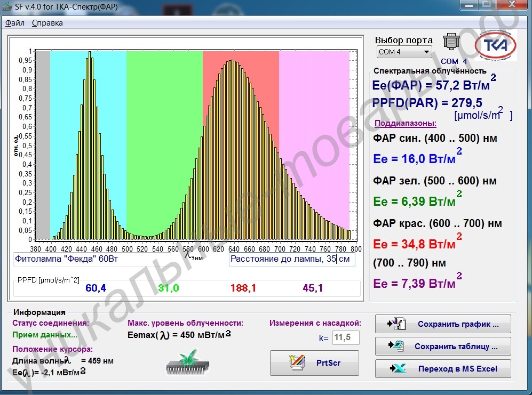
Task: Click the Save graph icon with paintbrush
Action: pyautogui.click(x=396, y=324)
